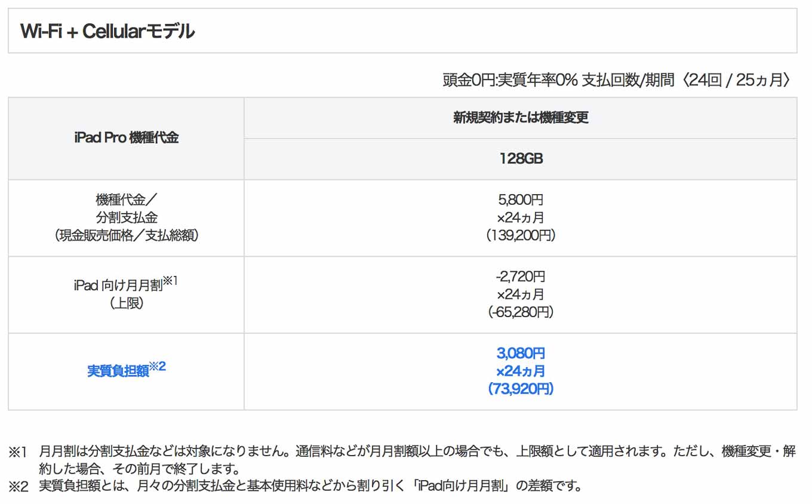812x504 pixels.
Task: Click the (-65,280円) total discount
Action: click(x=521, y=312)
